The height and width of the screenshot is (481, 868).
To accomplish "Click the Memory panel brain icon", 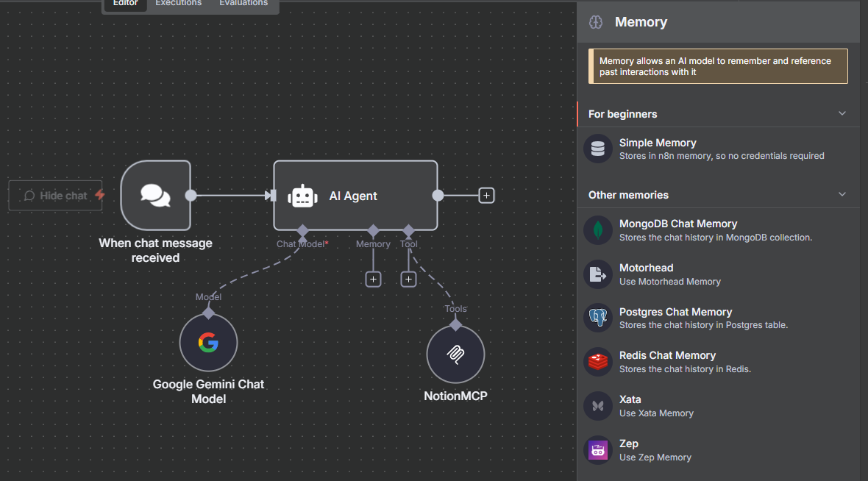I will (595, 22).
